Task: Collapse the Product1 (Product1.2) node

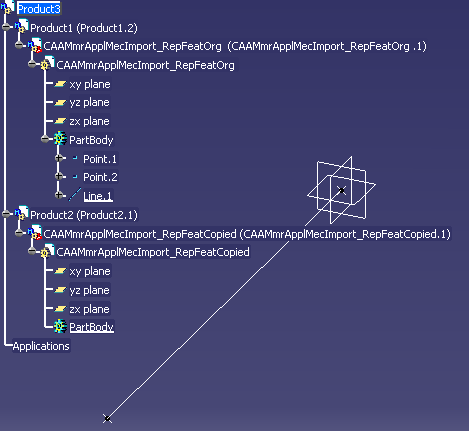Action: tap(6, 27)
